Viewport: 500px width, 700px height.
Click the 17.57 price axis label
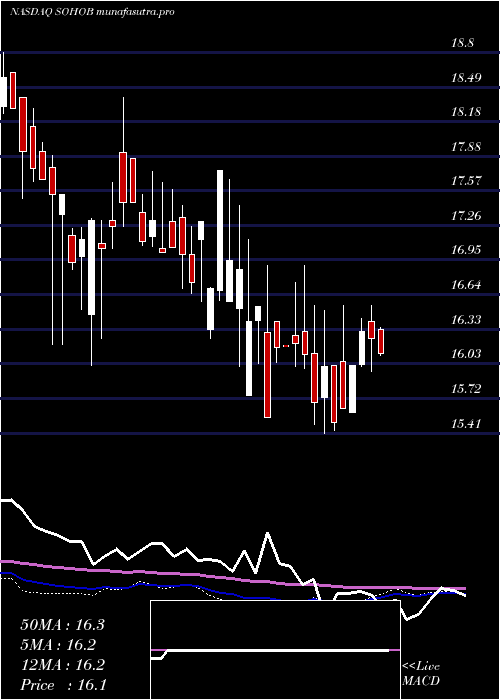click(466, 181)
